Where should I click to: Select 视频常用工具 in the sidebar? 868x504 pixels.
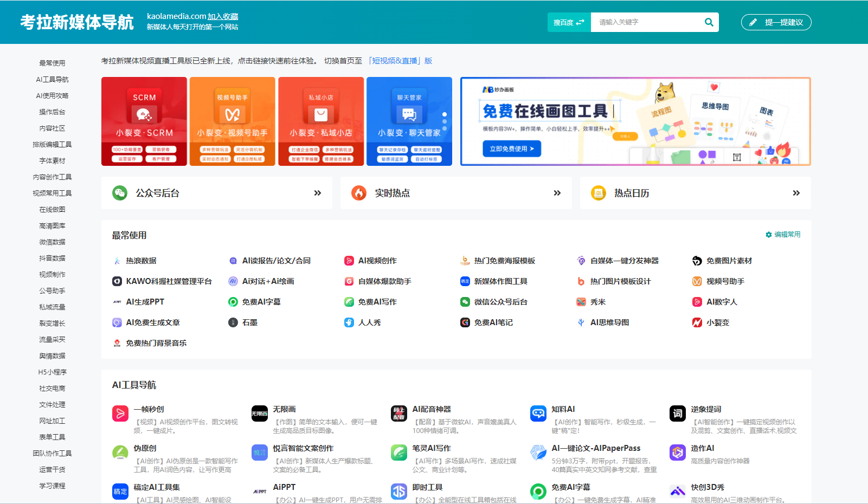52,193
